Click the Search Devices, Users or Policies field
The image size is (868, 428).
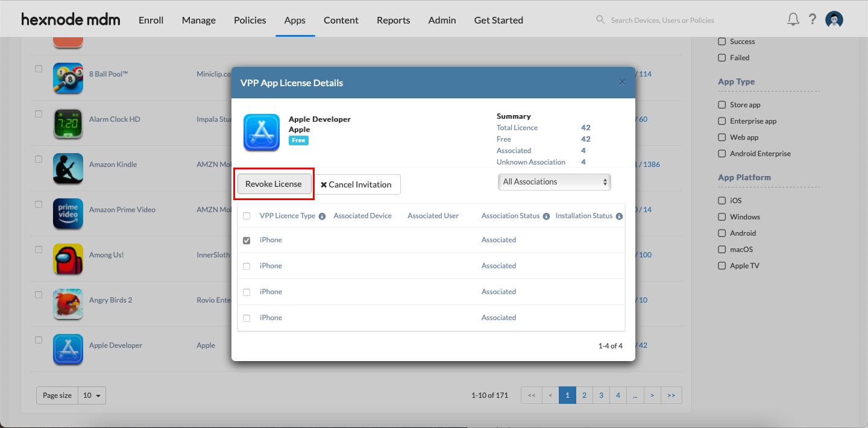[x=662, y=20]
